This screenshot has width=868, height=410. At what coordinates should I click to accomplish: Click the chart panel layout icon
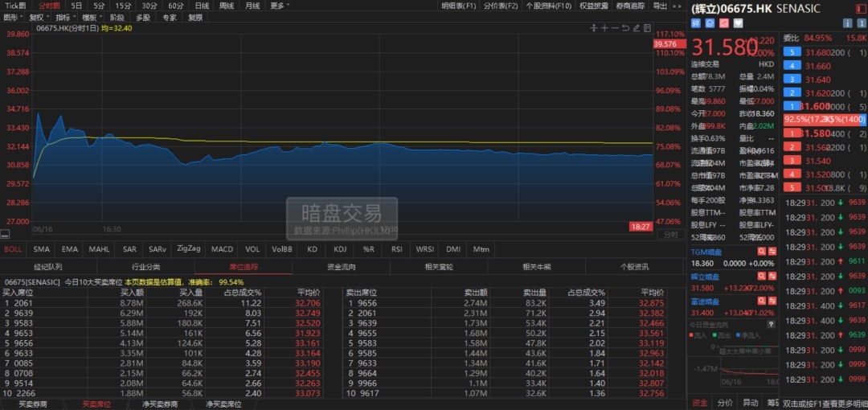[x=646, y=28]
